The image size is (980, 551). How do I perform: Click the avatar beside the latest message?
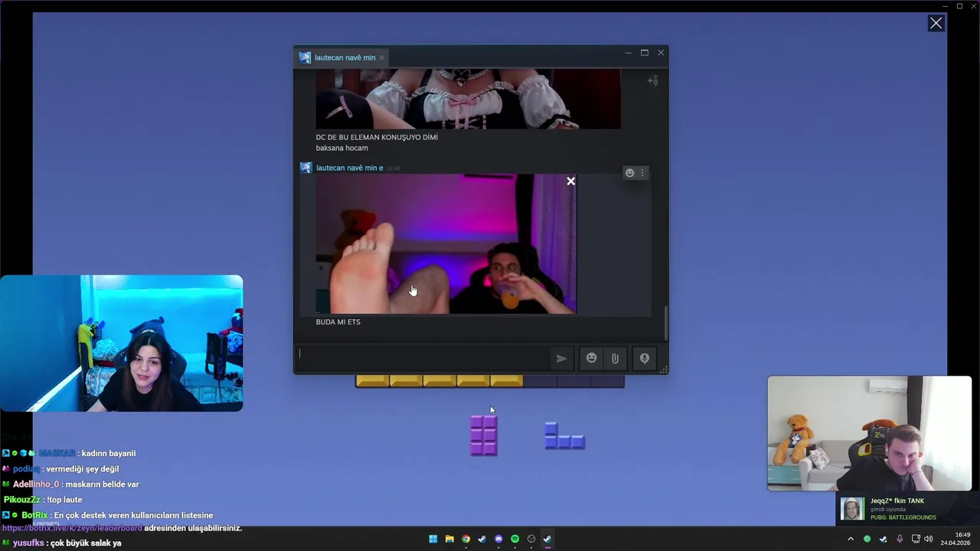click(305, 168)
